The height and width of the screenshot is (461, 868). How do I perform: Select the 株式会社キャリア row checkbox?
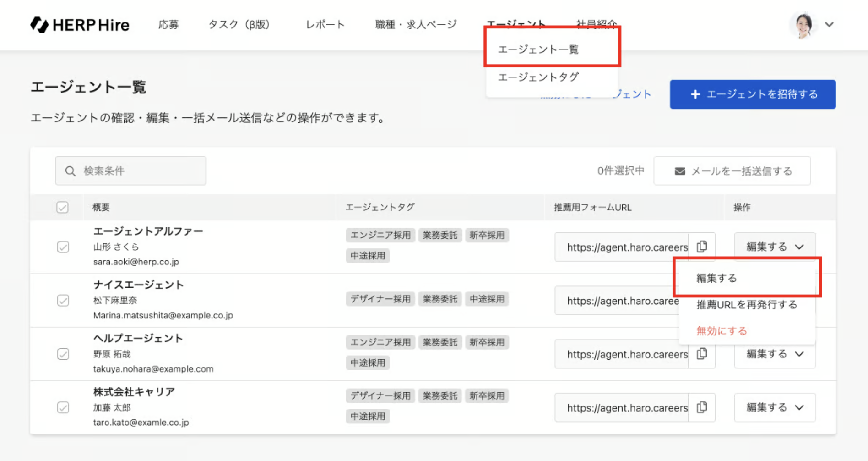click(63, 407)
